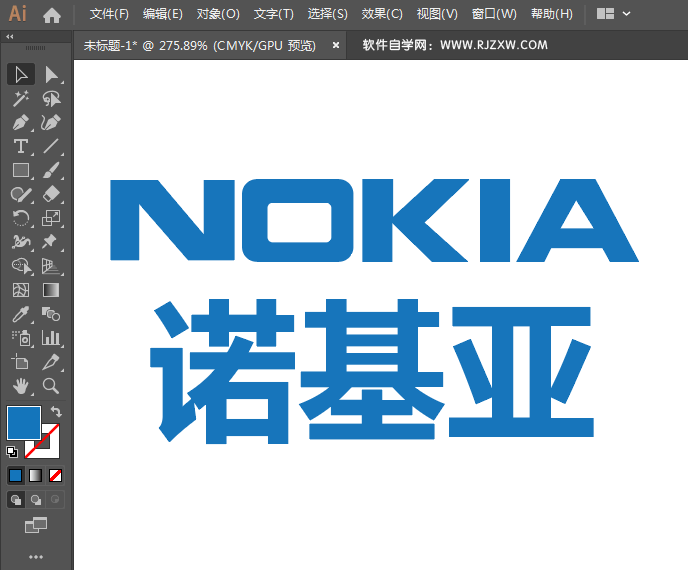Select the Selection tool (black arrow)
The width and height of the screenshot is (688, 570).
click(x=21, y=75)
